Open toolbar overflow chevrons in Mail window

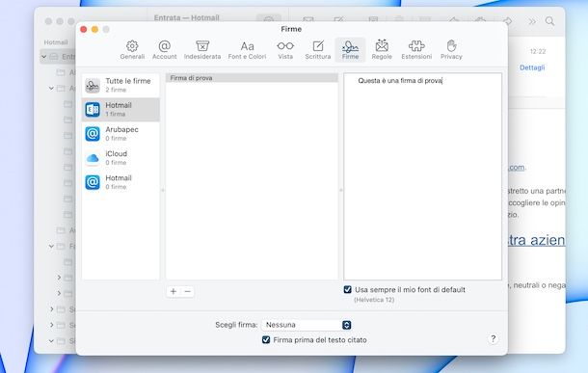(x=532, y=21)
